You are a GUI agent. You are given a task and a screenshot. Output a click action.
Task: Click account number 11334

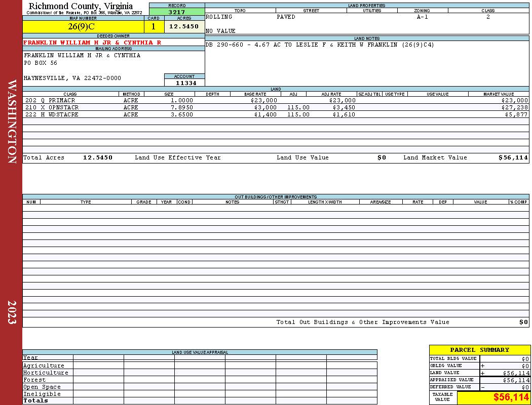[186, 83]
